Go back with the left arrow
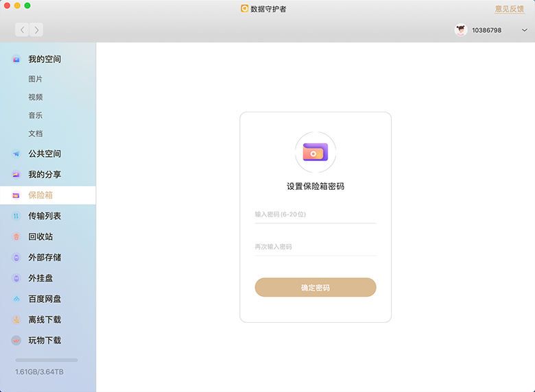 coord(22,30)
